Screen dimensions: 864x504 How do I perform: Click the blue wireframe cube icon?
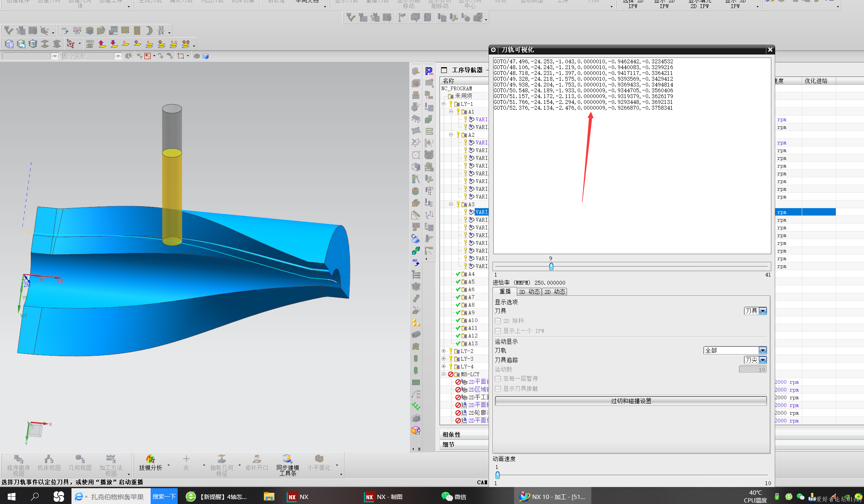tap(205, 56)
